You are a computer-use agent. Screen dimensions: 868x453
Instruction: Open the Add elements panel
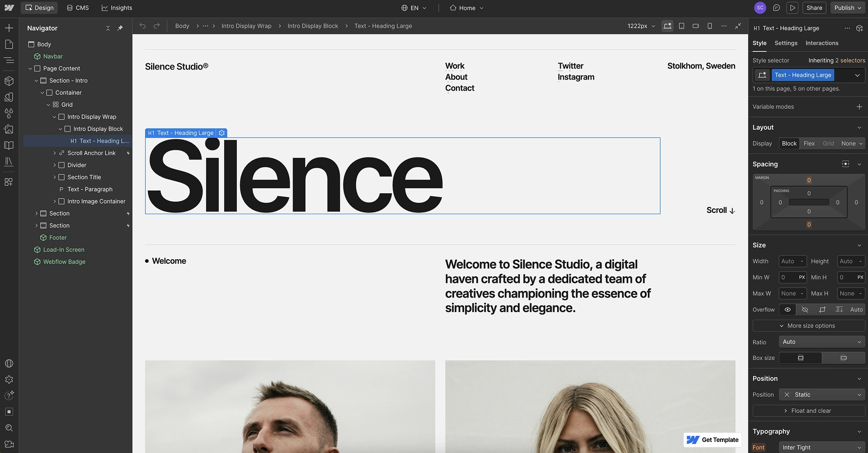(9, 28)
